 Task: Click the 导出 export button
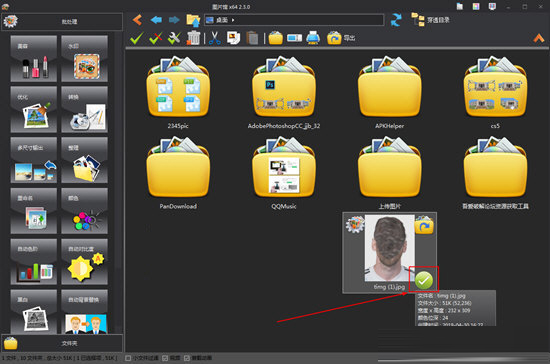[x=341, y=38]
